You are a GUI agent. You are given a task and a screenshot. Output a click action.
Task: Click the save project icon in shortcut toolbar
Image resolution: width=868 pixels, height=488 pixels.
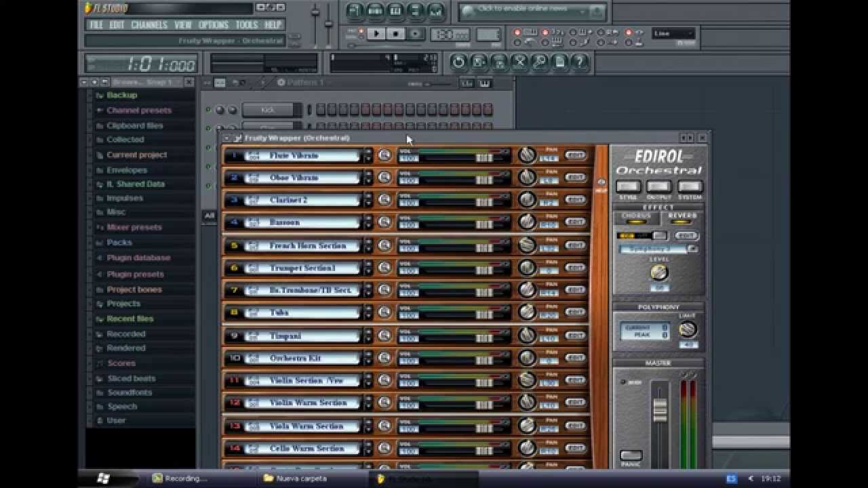pos(479,62)
